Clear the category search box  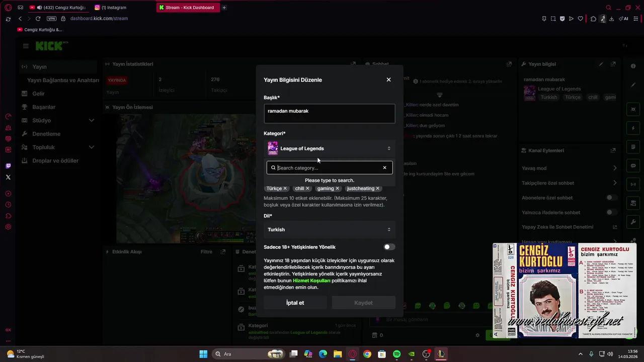tap(385, 168)
